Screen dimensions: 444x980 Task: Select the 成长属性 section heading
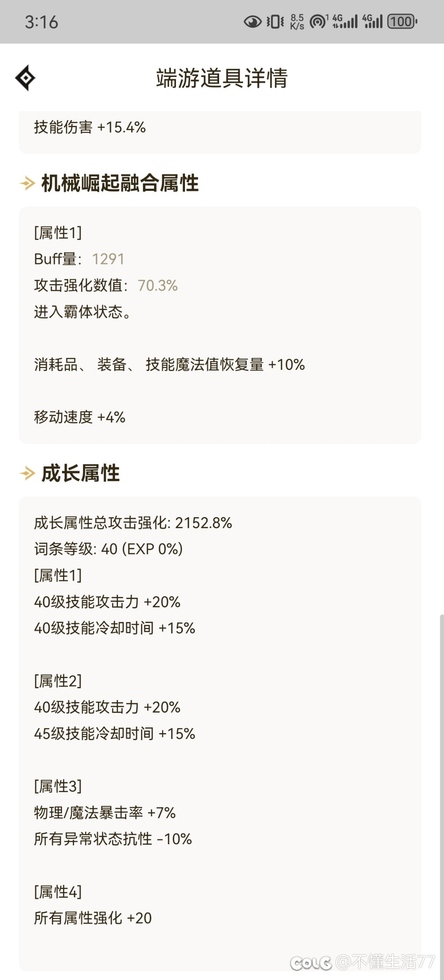coord(81,473)
